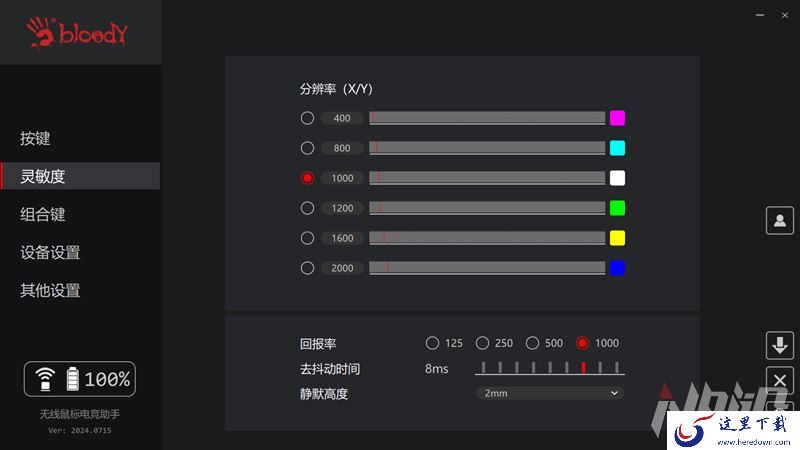Select the 400 DPI radio button
This screenshot has width=800, height=450.
307,118
